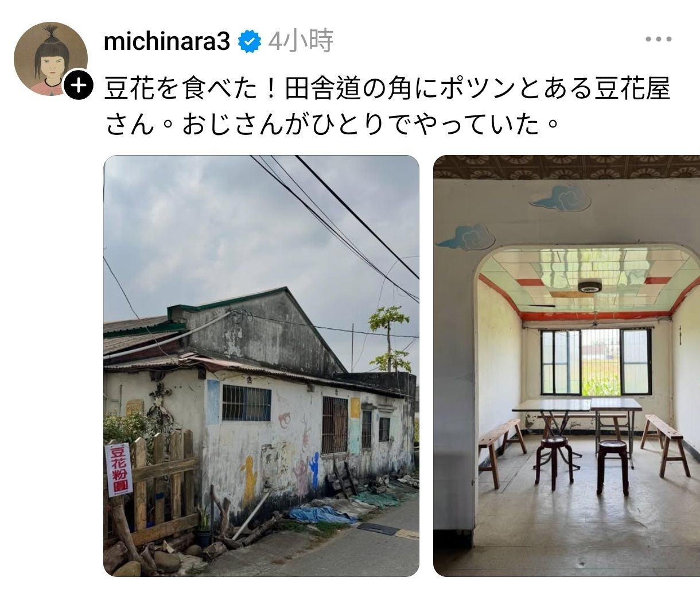Open the interior dining room photo

point(566,366)
